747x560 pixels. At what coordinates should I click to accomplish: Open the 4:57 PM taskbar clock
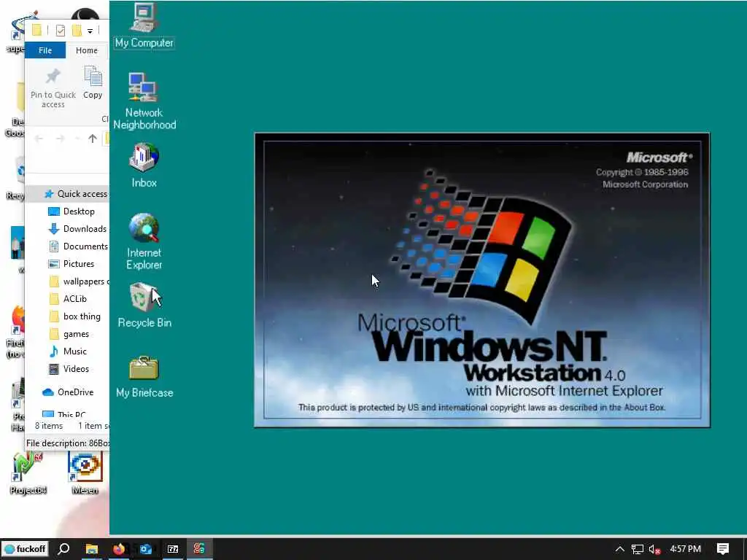686,548
